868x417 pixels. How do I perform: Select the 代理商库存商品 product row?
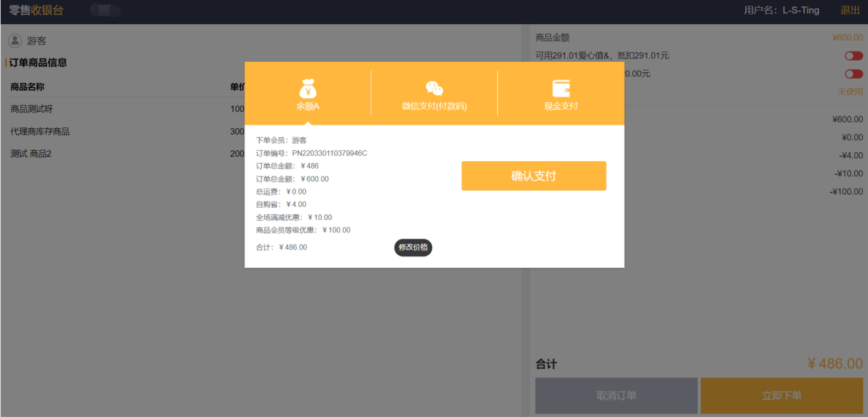[40, 132]
